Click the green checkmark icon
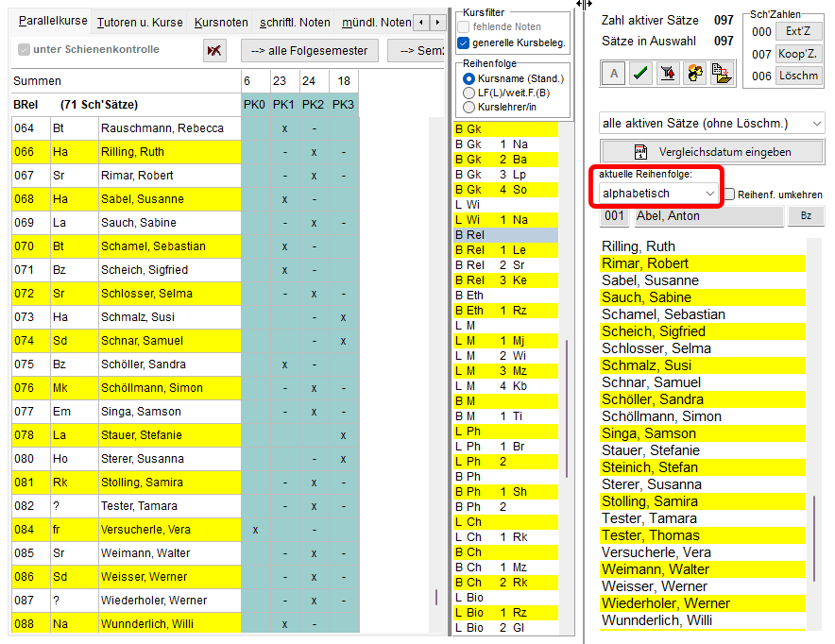Screen dimensions: 835x644 [640, 75]
